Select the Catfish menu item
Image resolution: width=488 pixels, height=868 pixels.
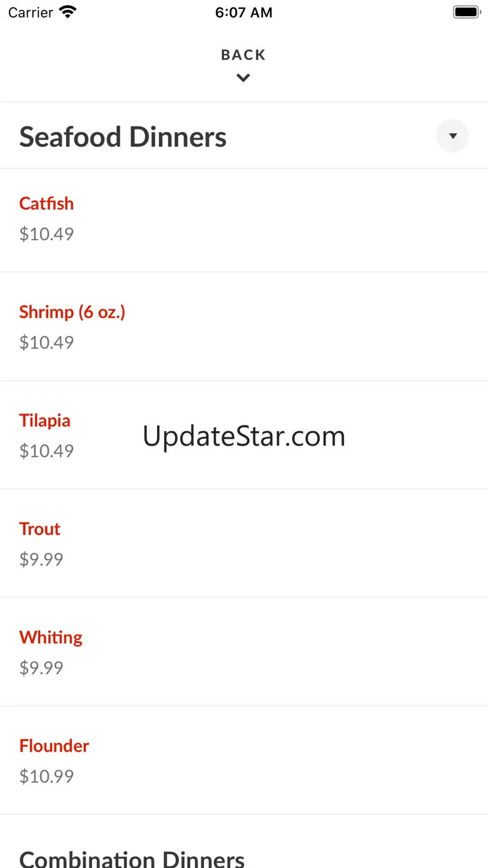46,203
